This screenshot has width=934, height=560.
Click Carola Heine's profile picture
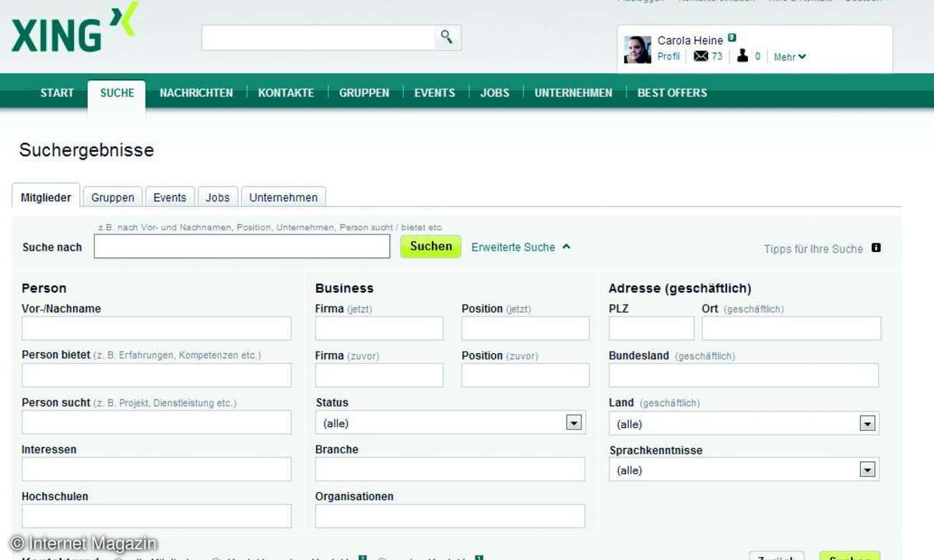tap(637, 49)
